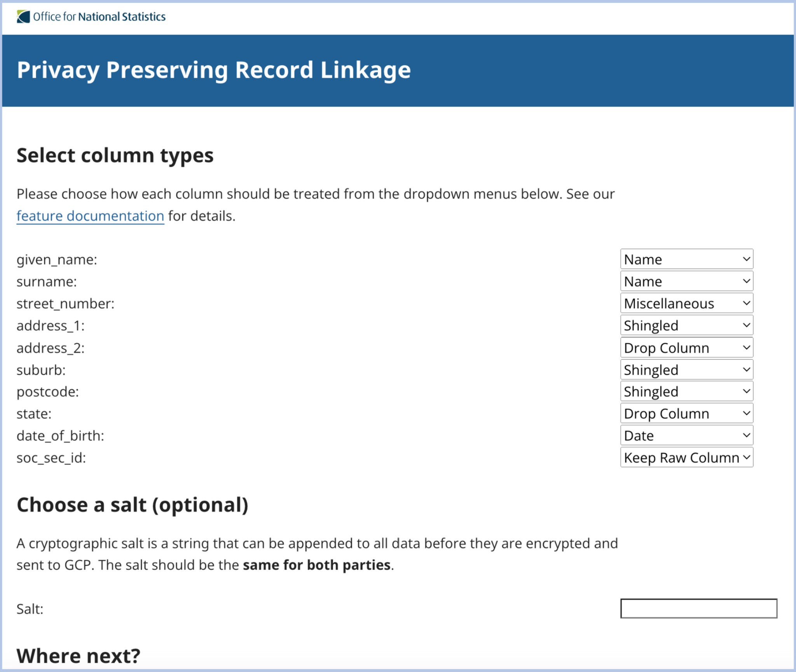Open the address_2 Drop Column dropdown
Image resolution: width=796 pixels, height=672 pixels.
click(686, 347)
